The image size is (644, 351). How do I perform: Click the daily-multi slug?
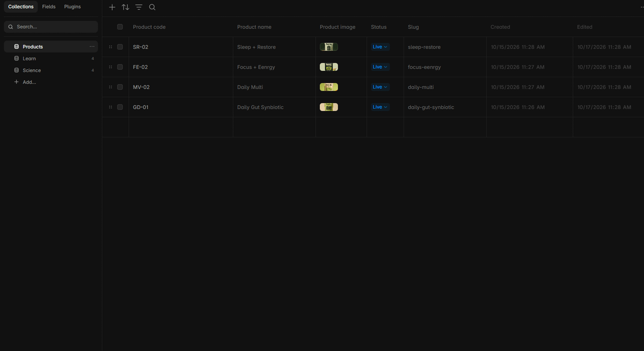(x=421, y=87)
